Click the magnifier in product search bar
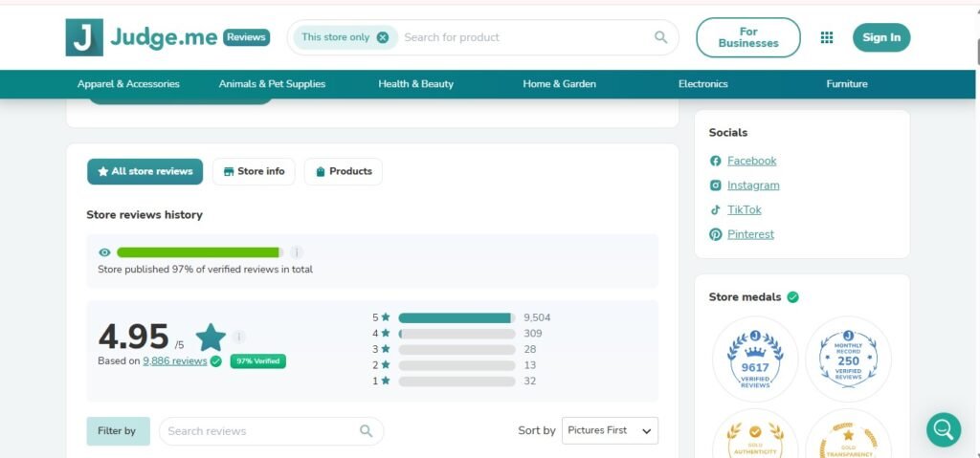Image resolution: width=980 pixels, height=458 pixels. click(x=660, y=37)
